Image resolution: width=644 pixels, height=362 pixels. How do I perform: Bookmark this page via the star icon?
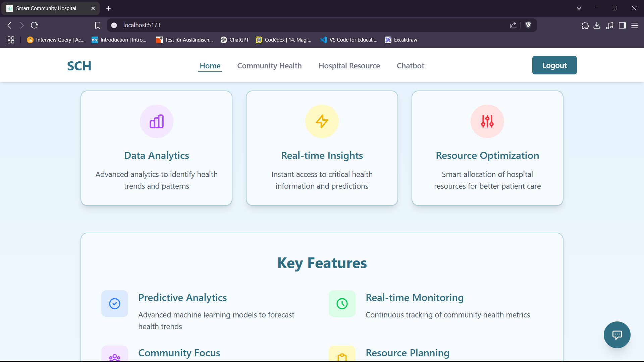(98, 25)
